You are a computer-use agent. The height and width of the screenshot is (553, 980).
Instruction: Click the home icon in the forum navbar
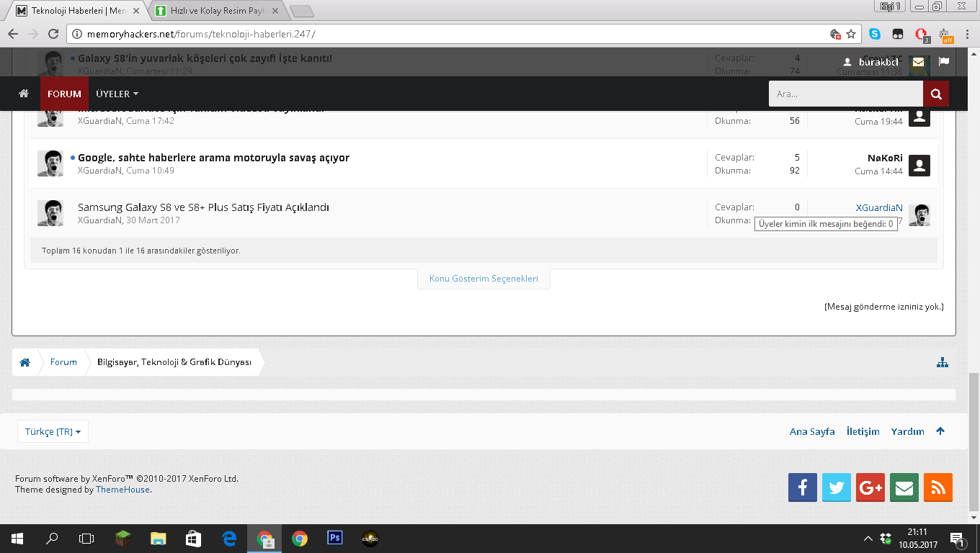pos(24,94)
